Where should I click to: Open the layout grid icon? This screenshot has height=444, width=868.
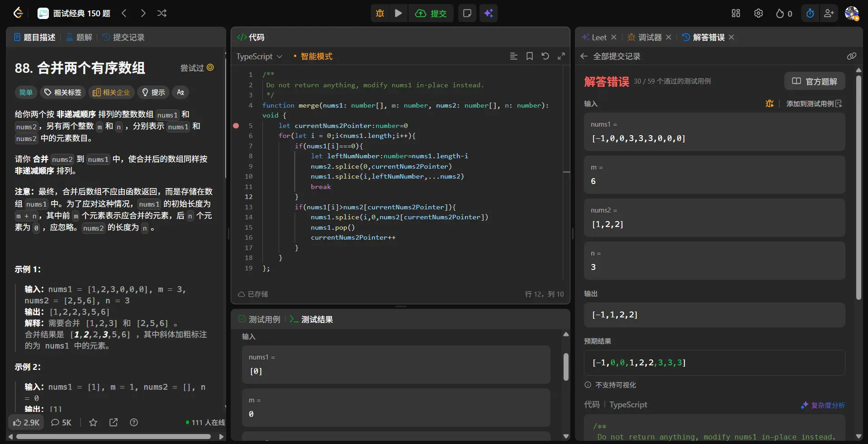tap(736, 13)
